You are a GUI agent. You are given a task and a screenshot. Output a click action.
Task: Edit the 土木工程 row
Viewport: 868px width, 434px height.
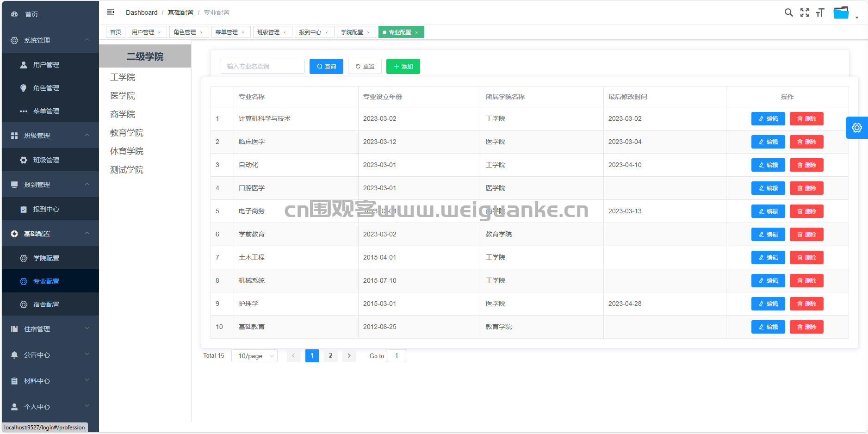point(768,258)
